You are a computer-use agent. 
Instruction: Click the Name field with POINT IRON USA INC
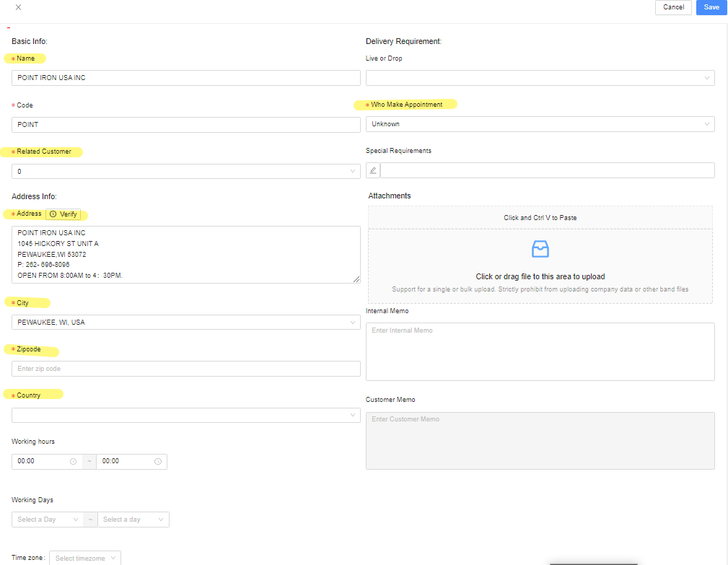tap(185, 78)
